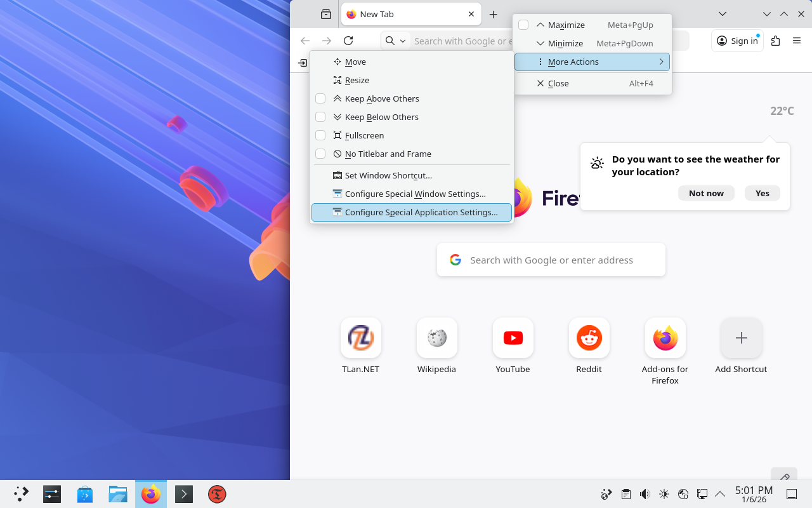The height and width of the screenshot is (508, 812).
Task: Open the Firefox hamburger application menu
Action: click(x=797, y=41)
